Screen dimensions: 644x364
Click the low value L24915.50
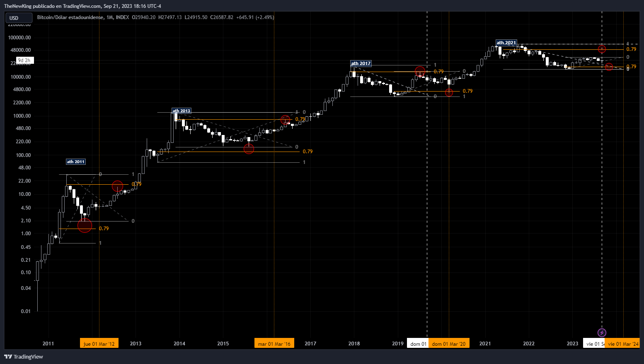pos(196,17)
